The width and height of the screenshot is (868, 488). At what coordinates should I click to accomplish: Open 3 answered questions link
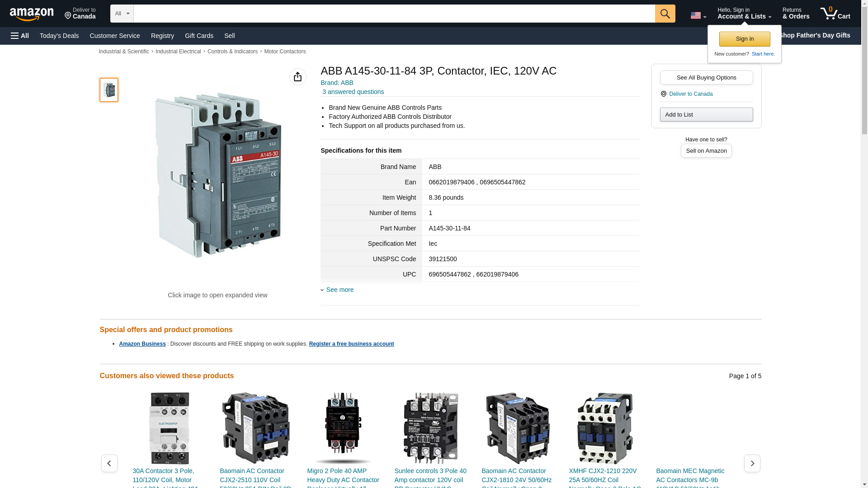353,92
